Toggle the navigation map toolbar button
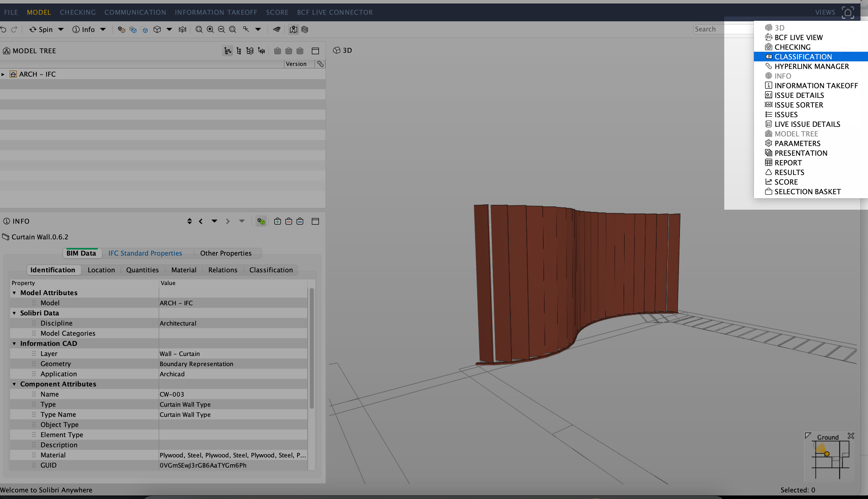This screenshot has width=868, height=499. (293, 29)
